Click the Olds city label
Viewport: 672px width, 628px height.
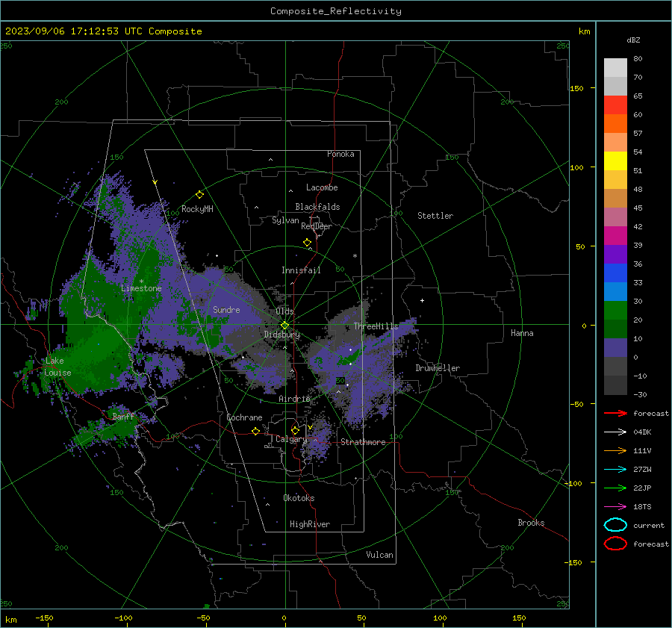point(284,311)
